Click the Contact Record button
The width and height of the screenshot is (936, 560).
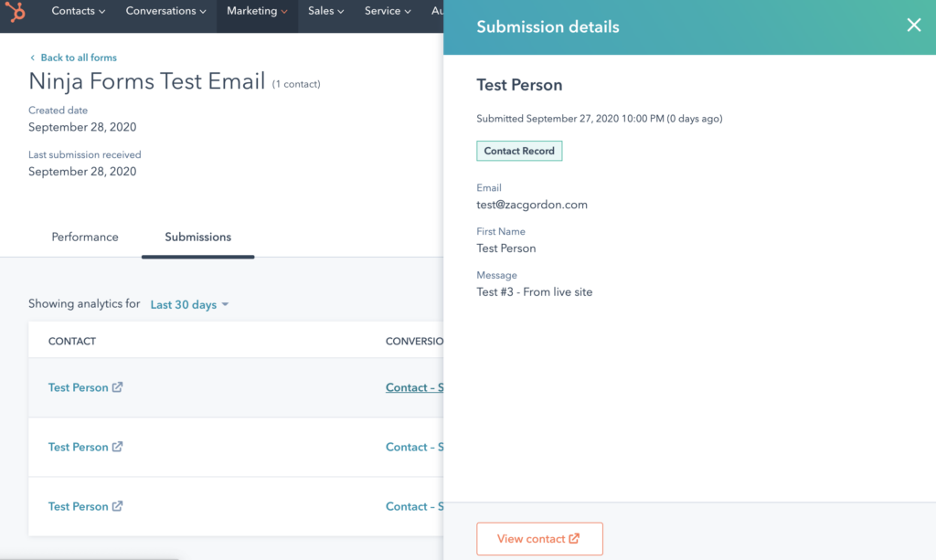[x=519, y=151]
